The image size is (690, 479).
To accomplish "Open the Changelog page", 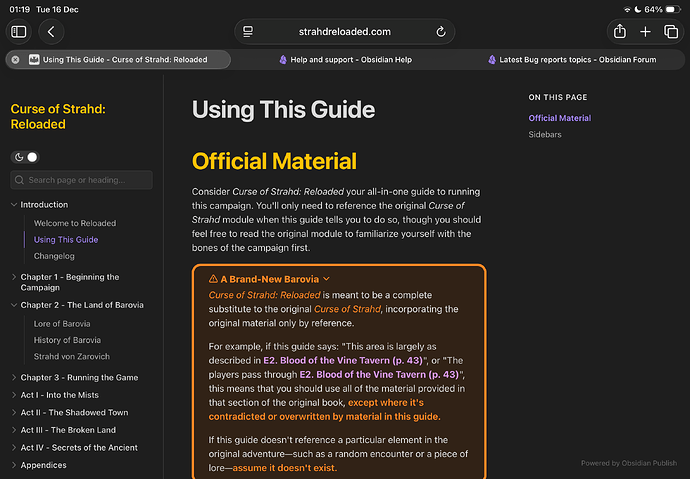I will 54,256.
